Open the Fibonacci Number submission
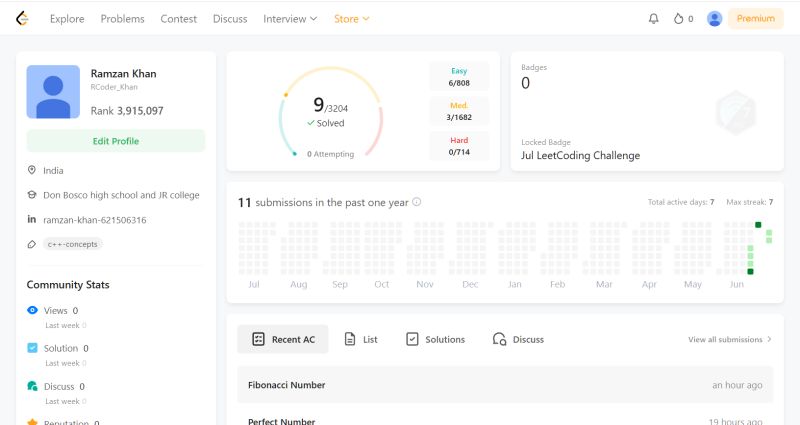Viewport: 800px width, 425px height. tap(505, 385)
